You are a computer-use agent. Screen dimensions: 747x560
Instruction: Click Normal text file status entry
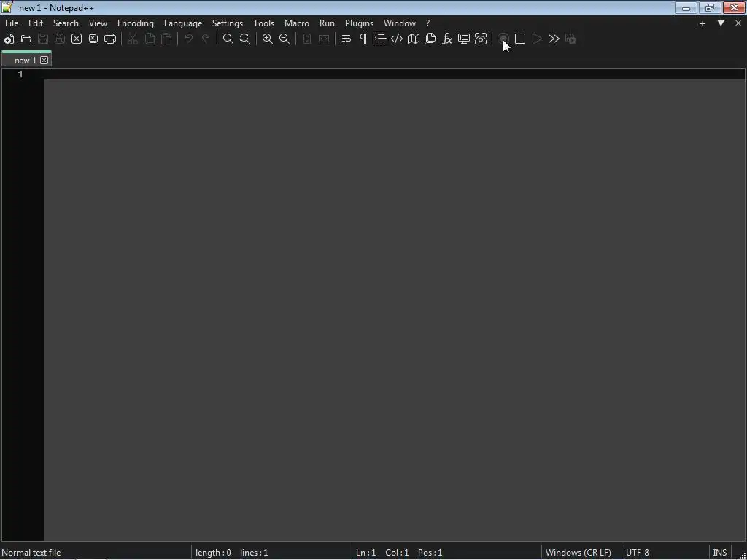(31, 553)
